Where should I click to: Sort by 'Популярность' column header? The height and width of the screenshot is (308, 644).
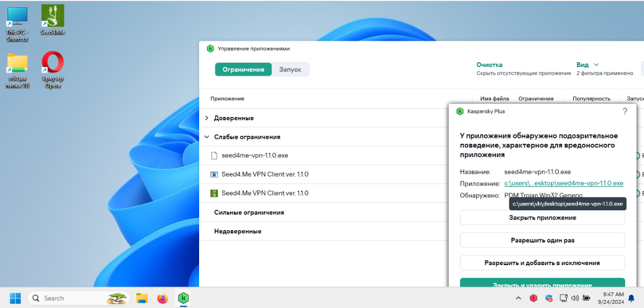tap(591, 99)
